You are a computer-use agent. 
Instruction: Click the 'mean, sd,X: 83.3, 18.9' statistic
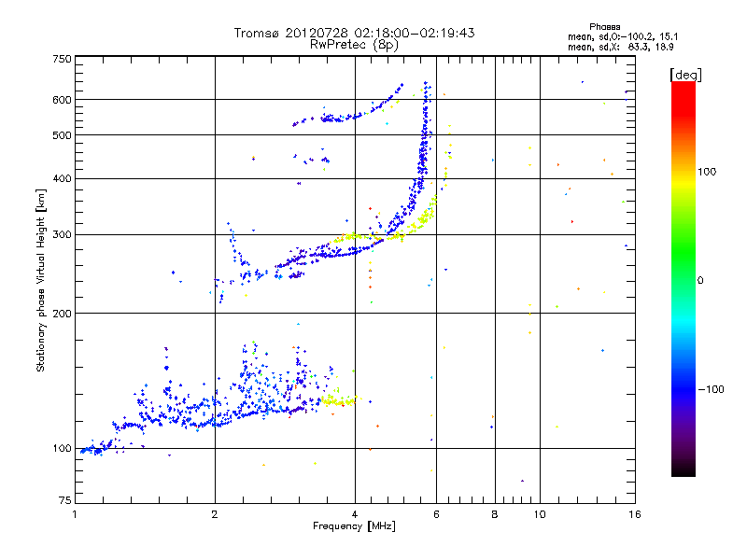[x=620, y=47]
